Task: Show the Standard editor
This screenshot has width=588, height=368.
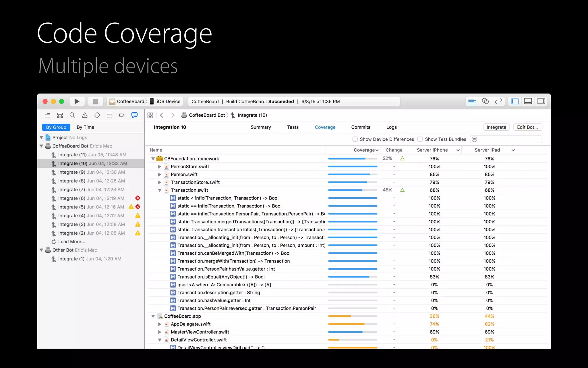Action: [472, 101]
